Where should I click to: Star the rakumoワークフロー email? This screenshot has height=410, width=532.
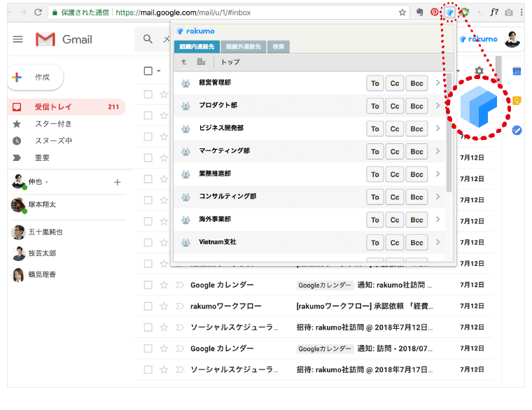(x=164, y=306)
